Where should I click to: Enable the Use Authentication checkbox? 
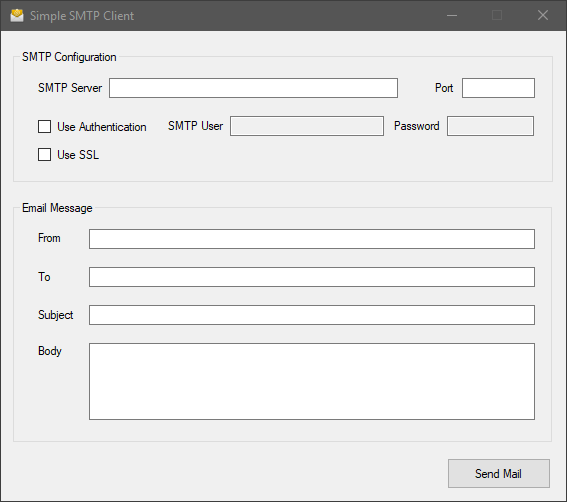[44, 127]
